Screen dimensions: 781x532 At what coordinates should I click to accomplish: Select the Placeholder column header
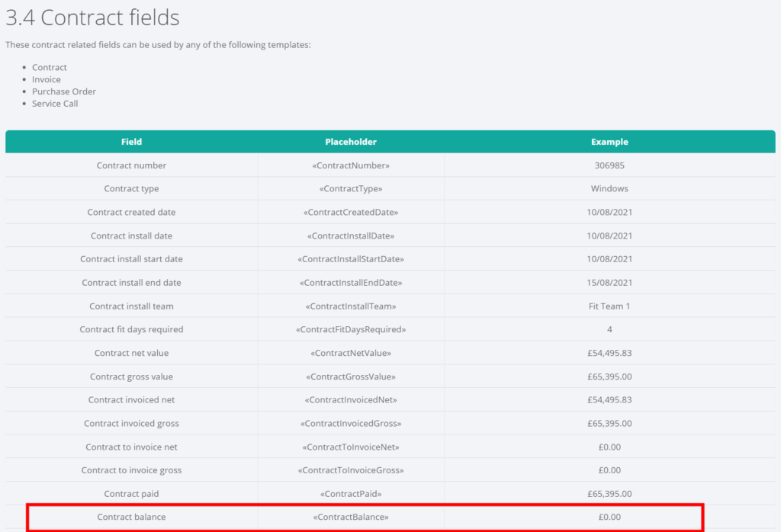351,142
